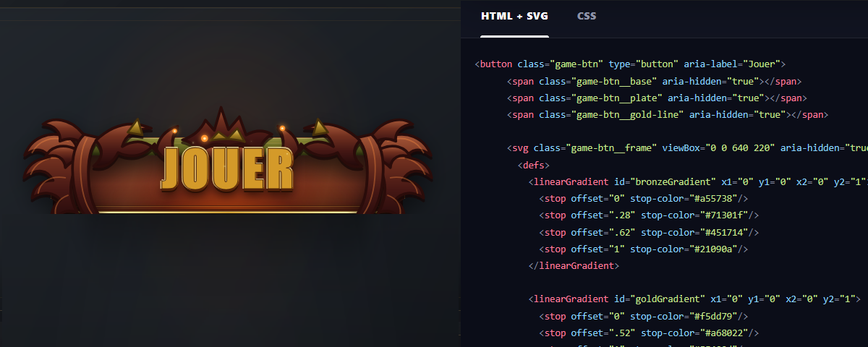Click the svg game-btn__frame line

(x=687, y=148)
